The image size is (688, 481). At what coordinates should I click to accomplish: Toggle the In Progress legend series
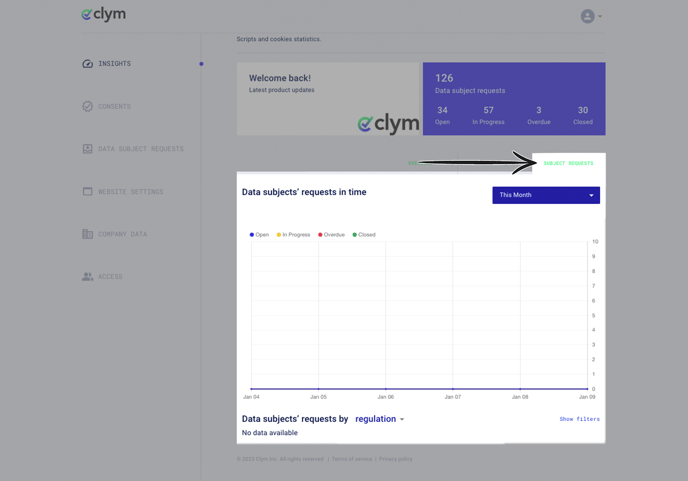click(293, 235)
